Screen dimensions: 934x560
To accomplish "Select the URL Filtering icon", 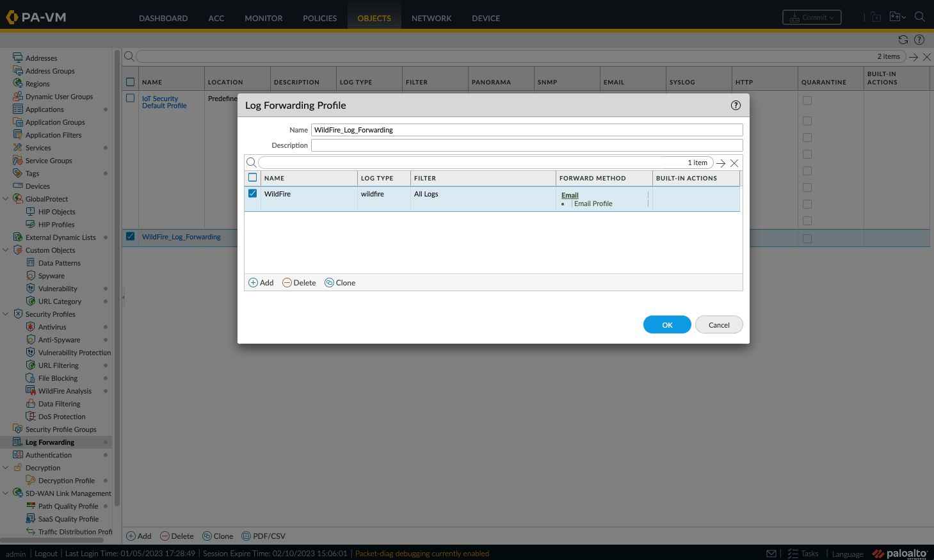I will click(x=31, y=365).
